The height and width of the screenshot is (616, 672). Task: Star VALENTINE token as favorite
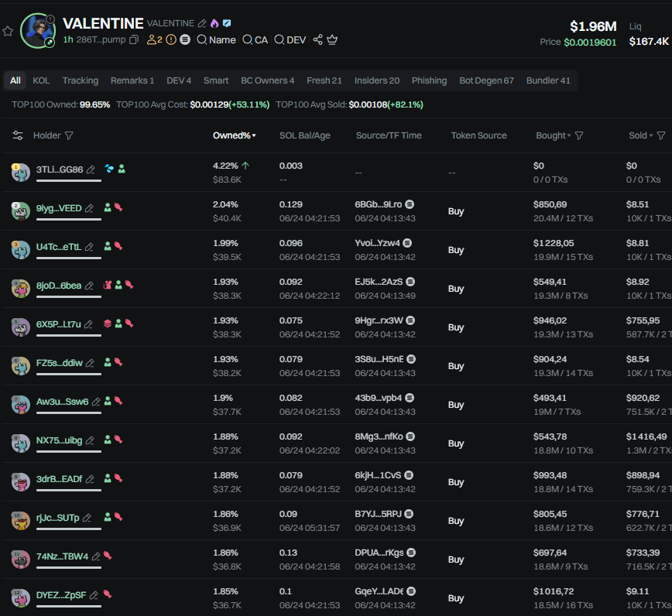tap(8, 31)
